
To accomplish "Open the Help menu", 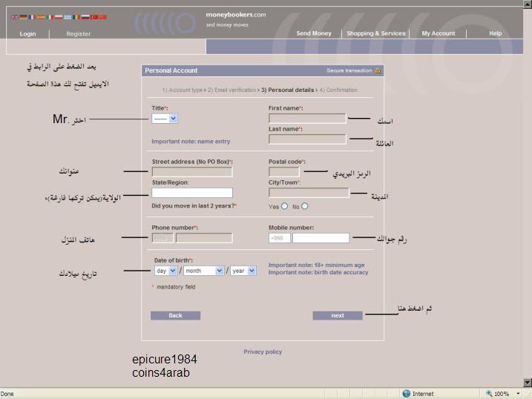I will [x=496, y=33].
